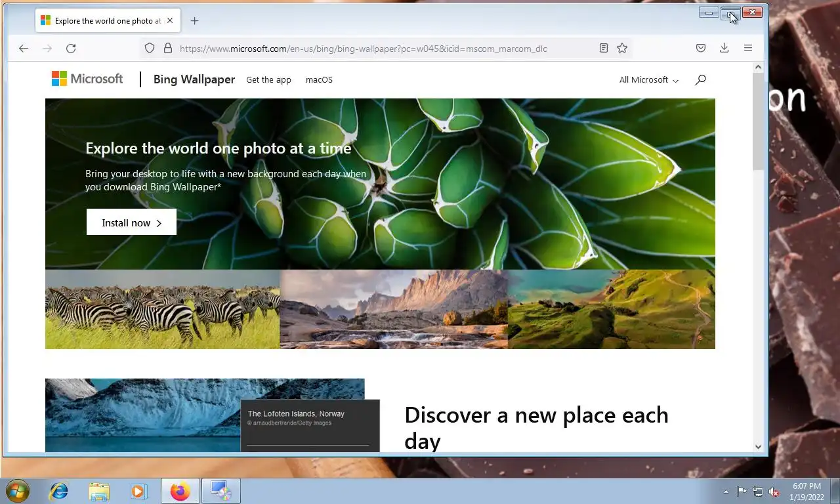Launch Internet Explorer from the taskbar
840x504 pixels.
click(59, 491)
